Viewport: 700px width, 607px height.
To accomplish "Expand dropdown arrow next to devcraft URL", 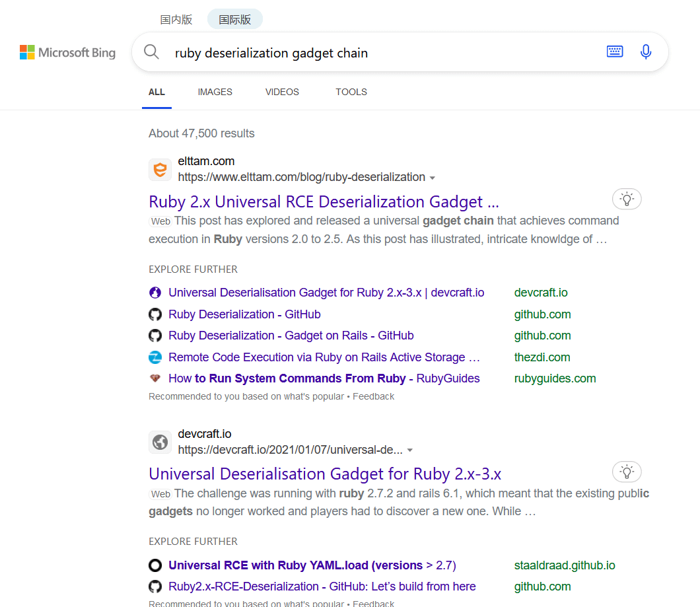I will (410, 450).
